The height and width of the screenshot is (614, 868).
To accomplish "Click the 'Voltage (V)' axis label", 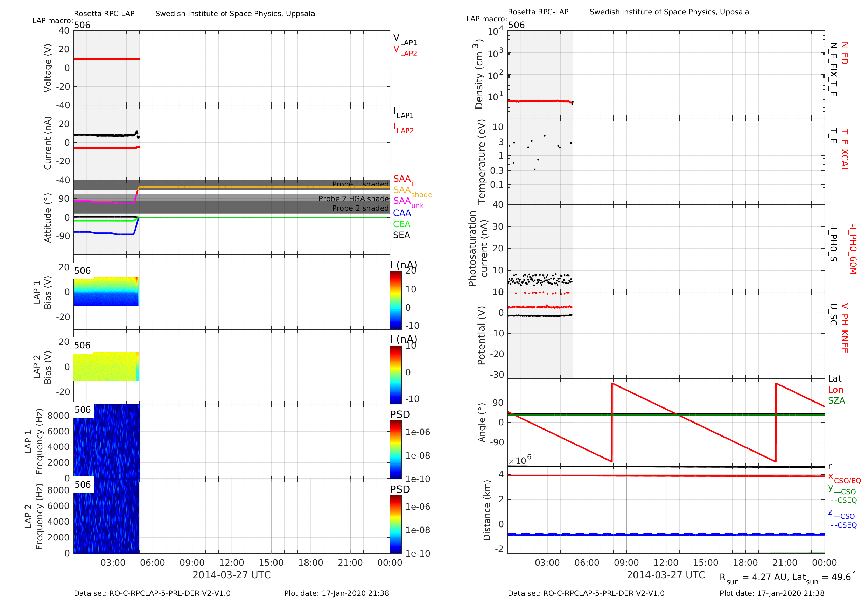I will [48, 68].
